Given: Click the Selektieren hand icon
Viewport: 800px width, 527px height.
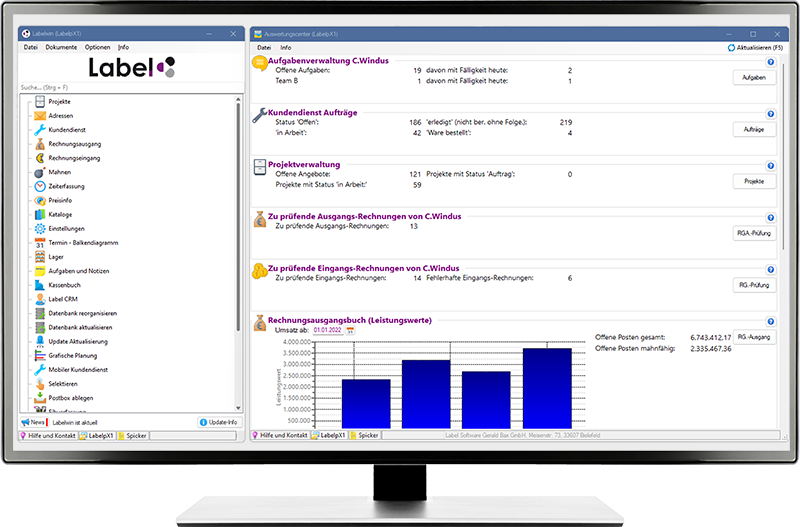Looking at the screenshot, I should point(40,384).
